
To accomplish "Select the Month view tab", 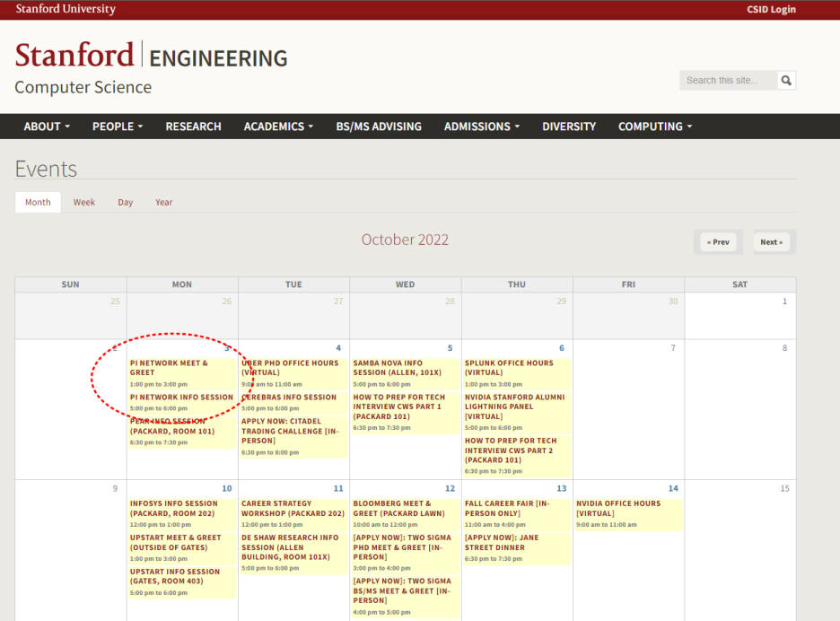I will [x=38, y=202].
